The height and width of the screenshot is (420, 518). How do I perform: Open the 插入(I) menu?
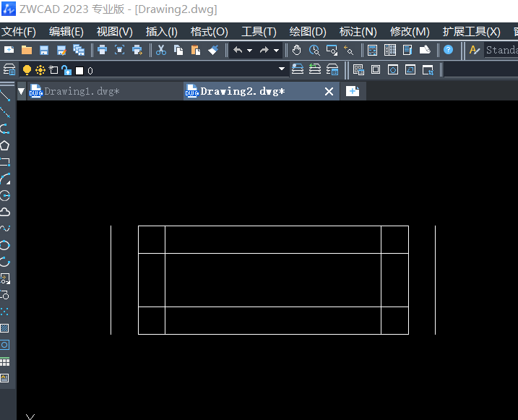tap(162, 32)
